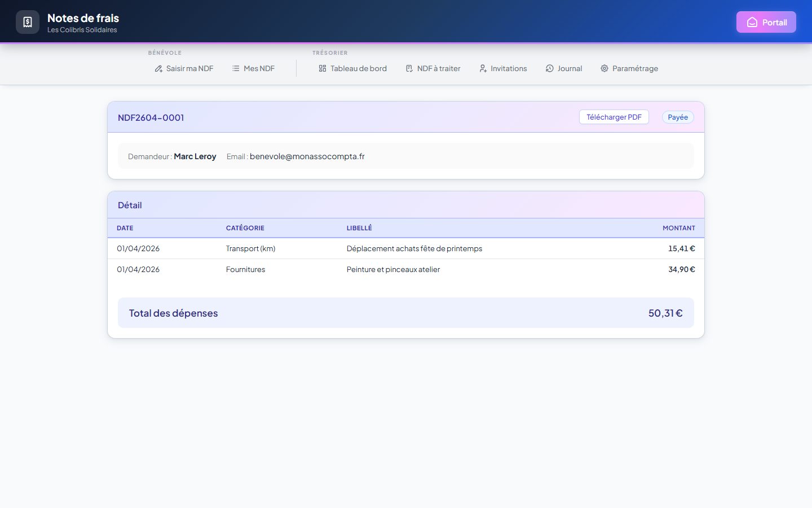Open the Journal section

[x=564, y=68]
